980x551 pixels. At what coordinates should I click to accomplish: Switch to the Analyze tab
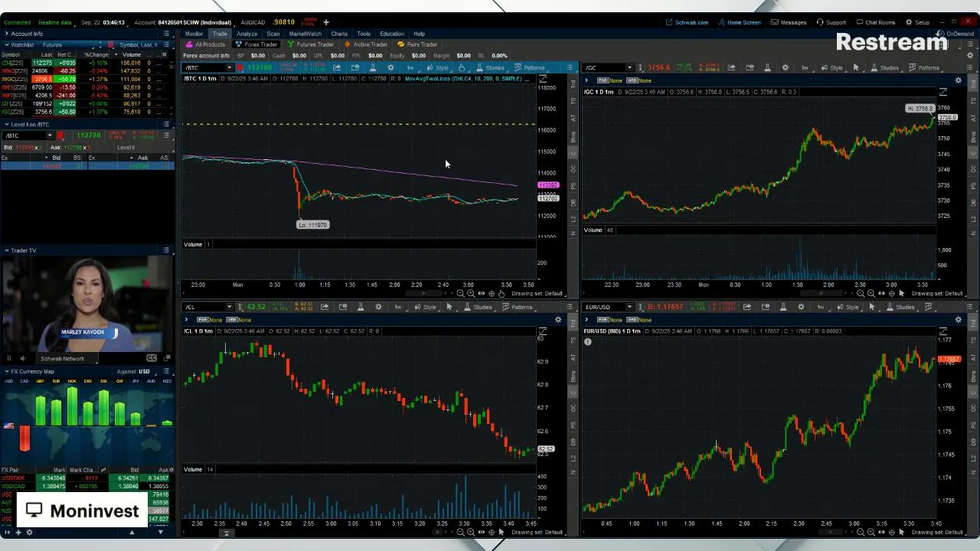tap(247, 34)
